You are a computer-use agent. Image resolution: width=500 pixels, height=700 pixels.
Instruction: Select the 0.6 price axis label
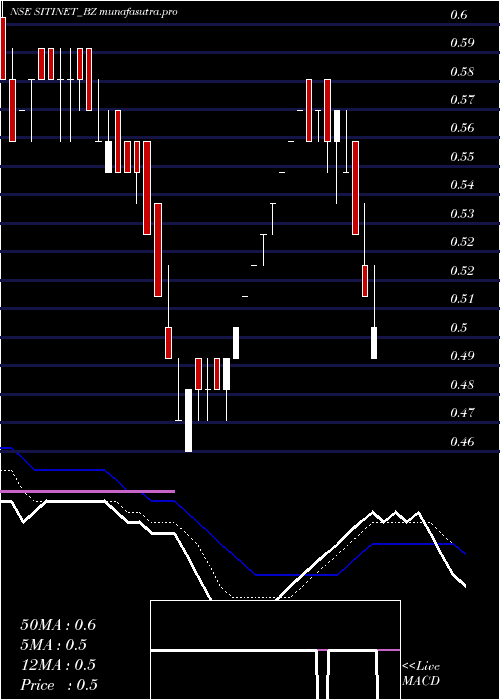(458, 15)
